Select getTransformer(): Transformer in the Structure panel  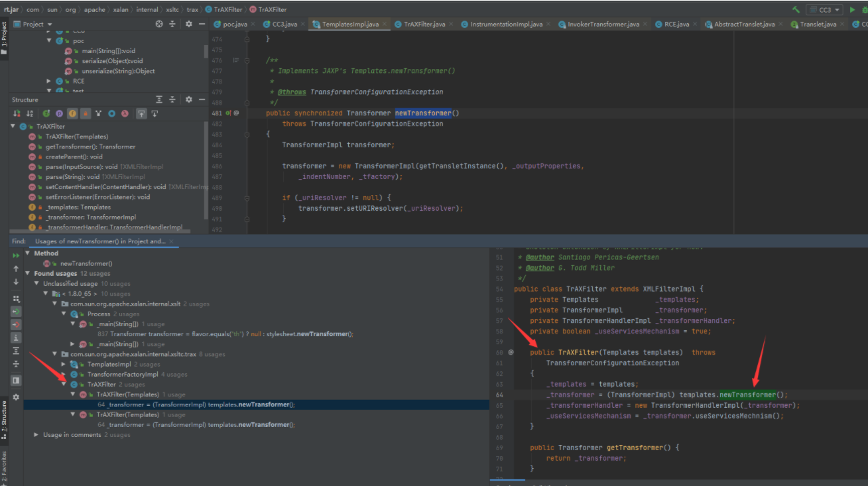point(90,147)
